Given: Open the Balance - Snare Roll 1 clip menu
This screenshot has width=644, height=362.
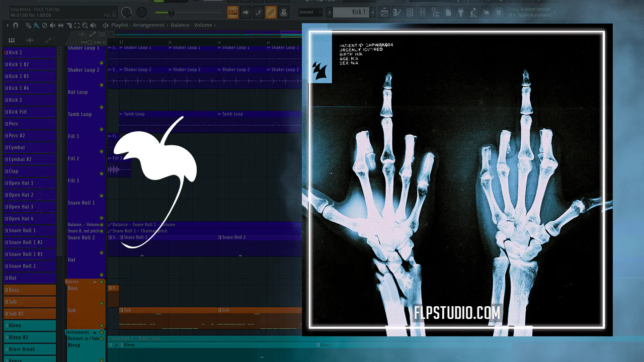Looking at the screenshot, I should point(110,225).
